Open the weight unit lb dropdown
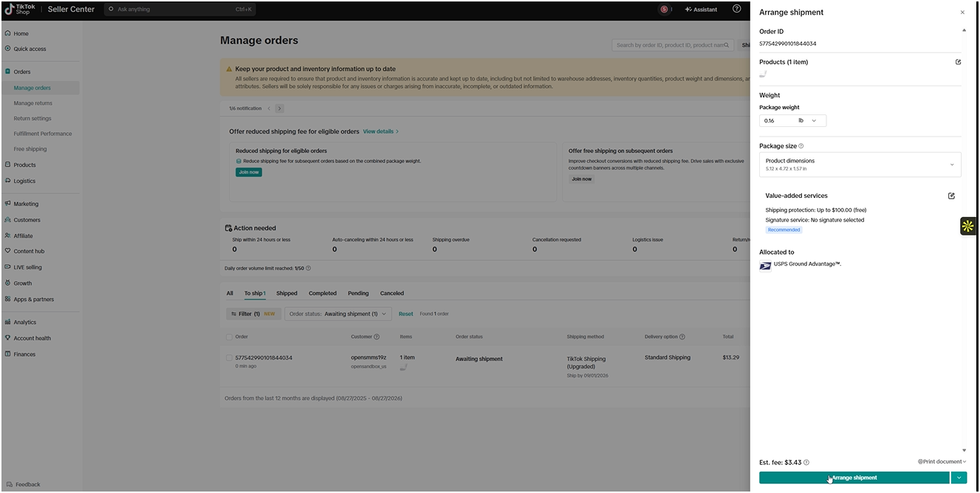Viewport: 980px width, 493px height. 808,120
